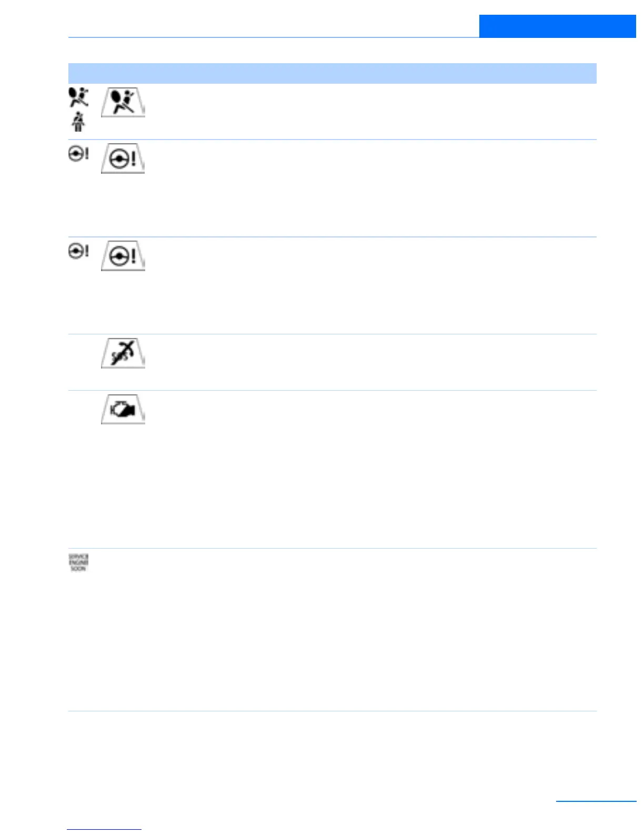
Task: Click the second framed steering wheel warning icon
Action: point(123,256)
